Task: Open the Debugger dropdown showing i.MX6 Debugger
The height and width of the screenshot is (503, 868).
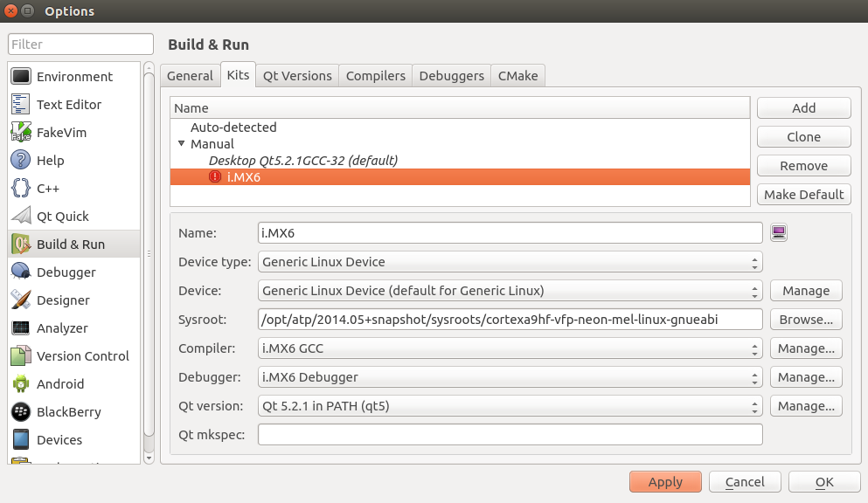Action: (510, 377)
